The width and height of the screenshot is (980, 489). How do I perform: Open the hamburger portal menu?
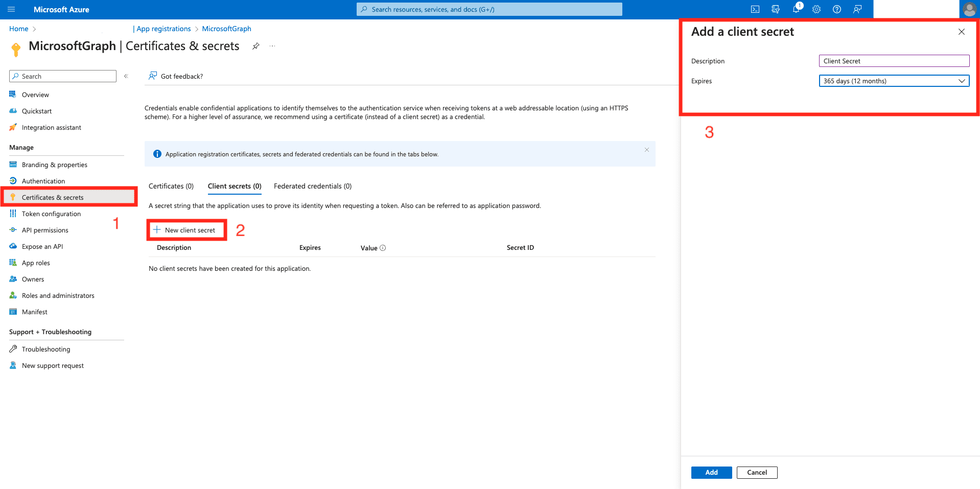coord(11,9)
